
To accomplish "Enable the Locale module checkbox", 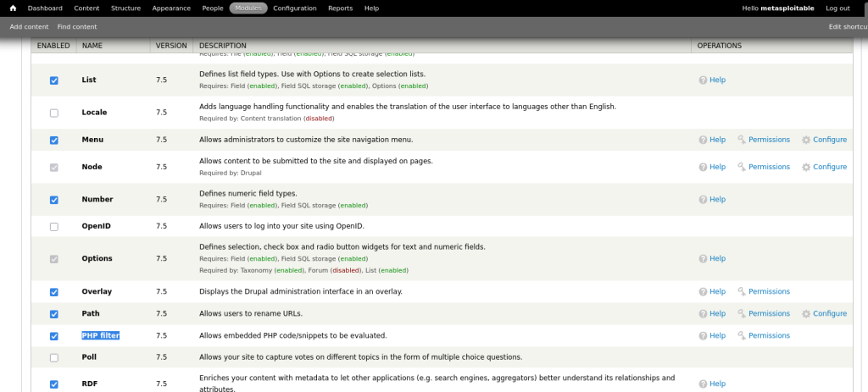I will [53, 113].
